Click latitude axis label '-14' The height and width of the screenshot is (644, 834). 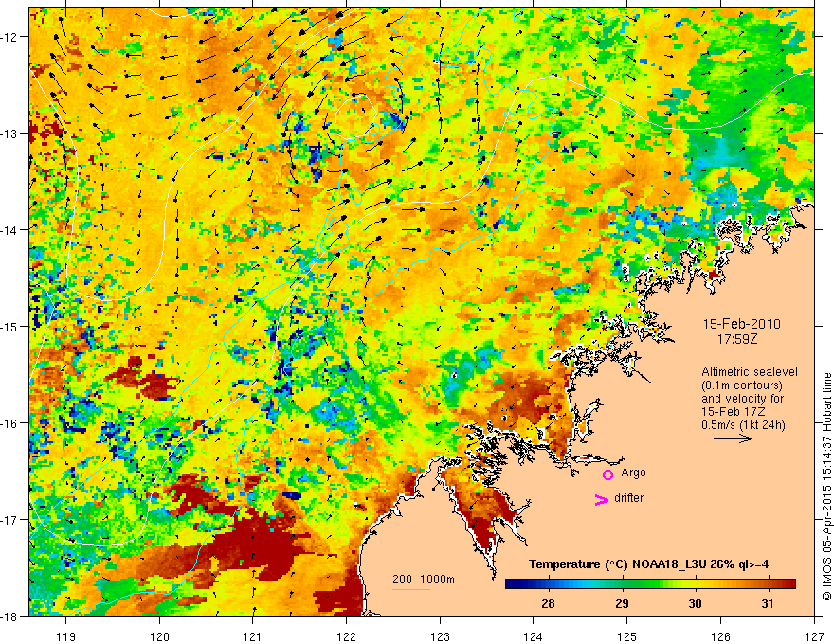click(x=9, y=230)
